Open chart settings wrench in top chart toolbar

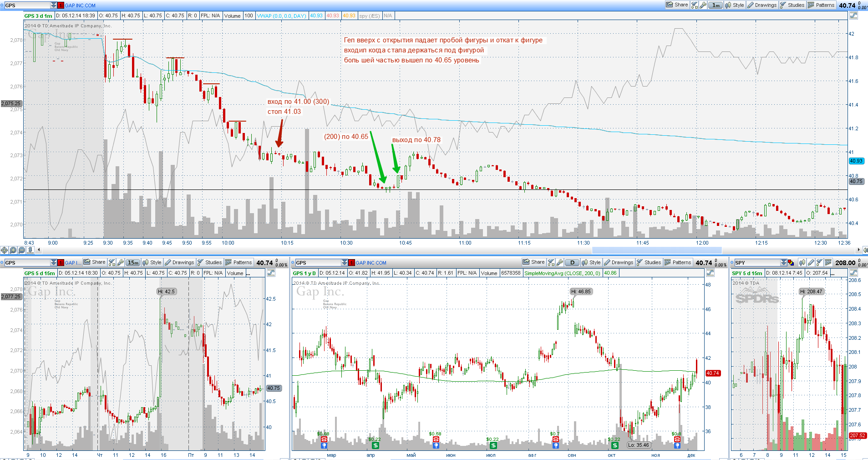point(703,5)
